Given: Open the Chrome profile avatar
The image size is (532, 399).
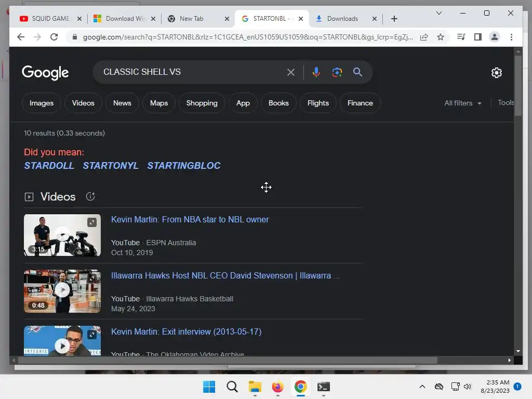Looking at the screenshot, I should click(495, 37).
